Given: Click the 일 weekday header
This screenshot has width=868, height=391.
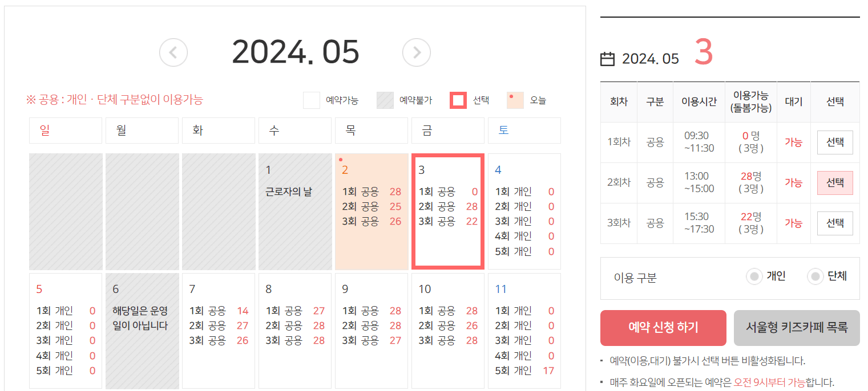Looking at the screenshot, I should [x=65, y=130].
